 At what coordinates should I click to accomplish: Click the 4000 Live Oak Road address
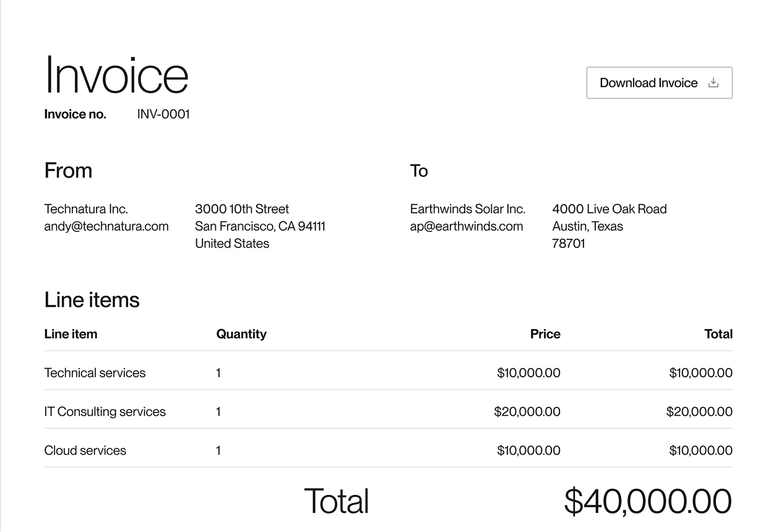click(610, 209)
